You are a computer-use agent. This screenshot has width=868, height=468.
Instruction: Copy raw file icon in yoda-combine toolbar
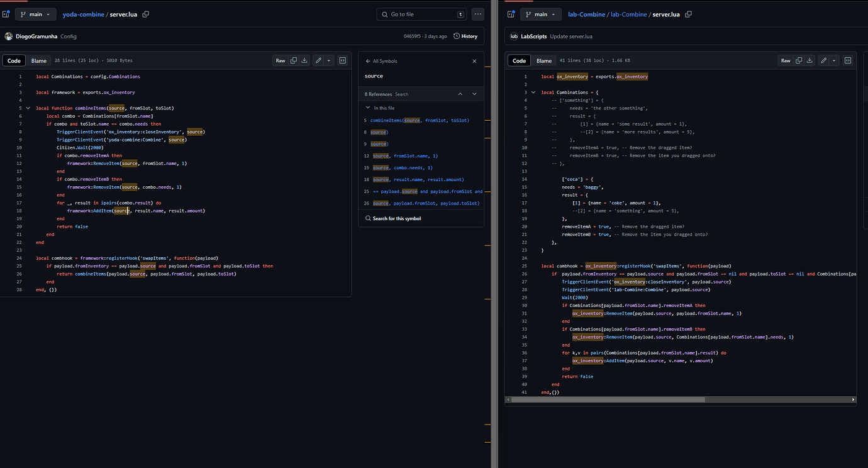(x=294, y=60)
